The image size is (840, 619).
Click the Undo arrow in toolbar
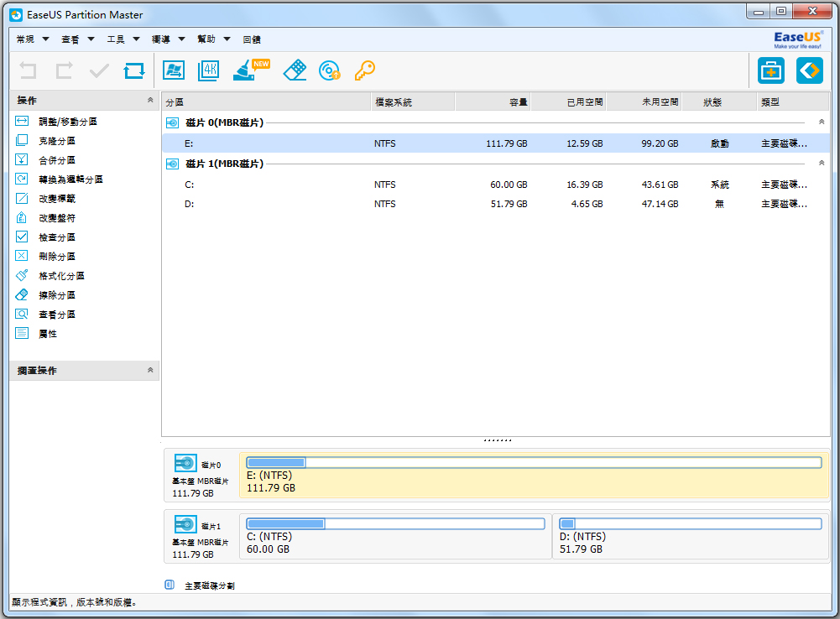tap(28, 70)
